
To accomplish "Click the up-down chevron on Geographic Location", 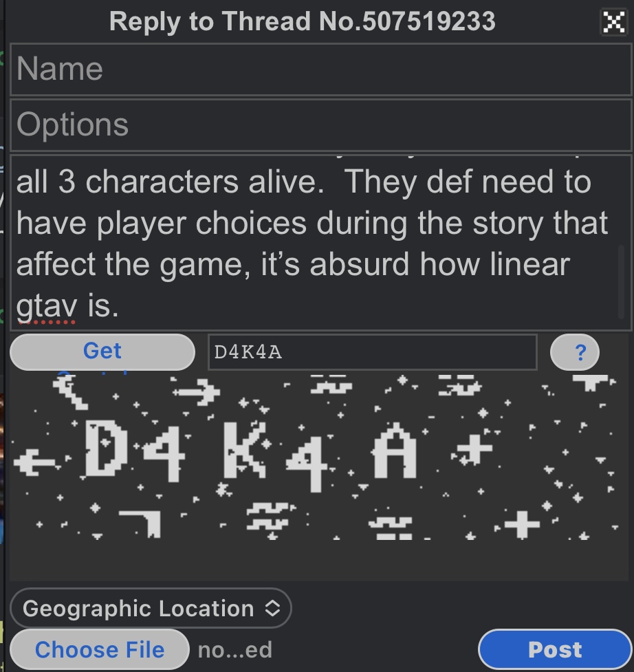I will tap(272, 608).
